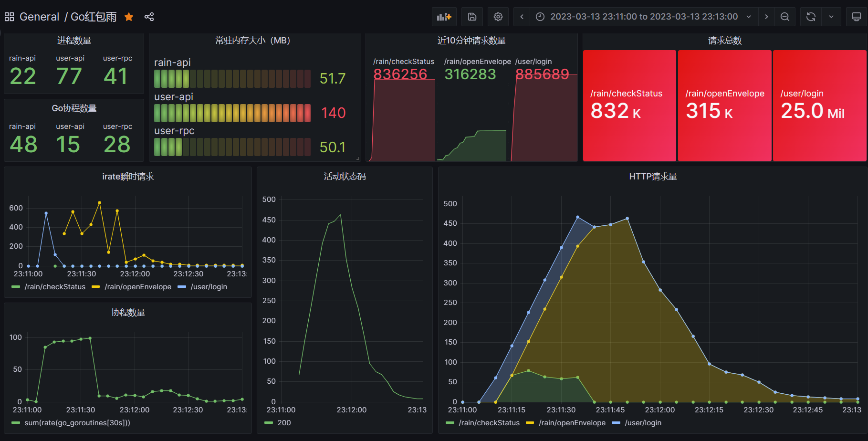Viewport: 868px width, 441px height.
Task: Select the /rain/checkStatus 832 K stat tile
Action: [629, 106]
